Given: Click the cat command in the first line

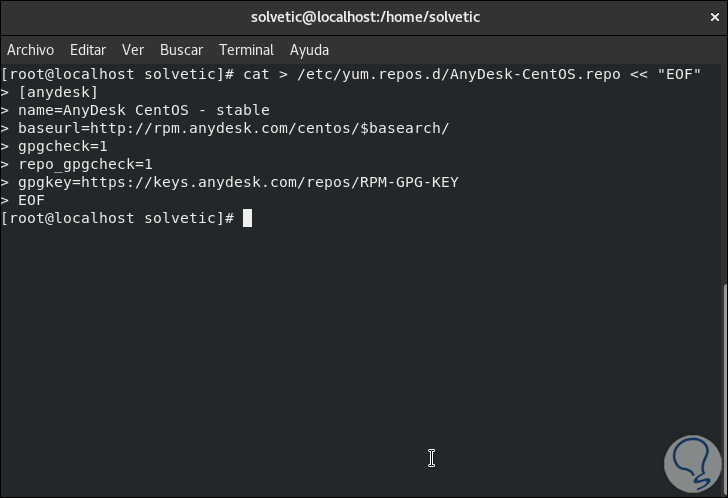Looking at the screenshot, I should pyautogui.click(x=256, y=74).
